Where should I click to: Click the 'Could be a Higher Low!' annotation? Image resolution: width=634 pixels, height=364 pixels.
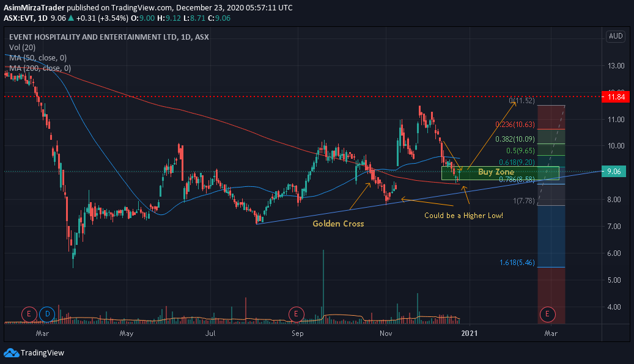tap(464, 216)
